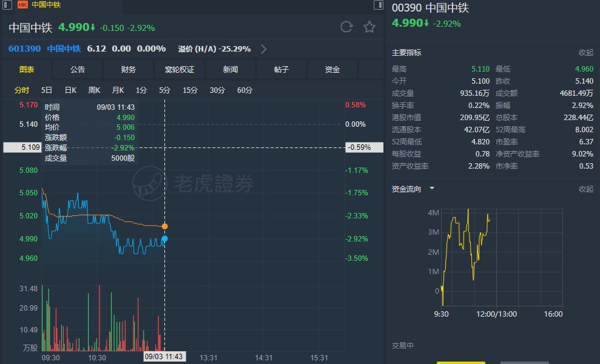Click the 09/03 11:43 time axis label
The height and width of the screenshot is (364, 600).
(x=164, y=357)
